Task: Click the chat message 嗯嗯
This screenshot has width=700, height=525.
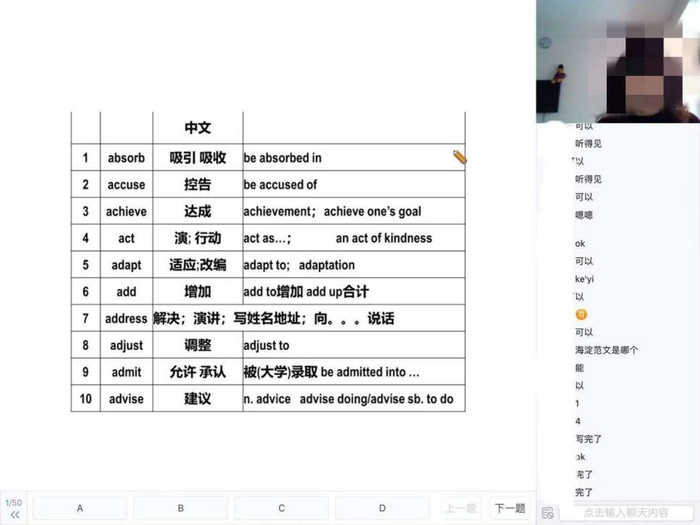Action: point(584,215)
